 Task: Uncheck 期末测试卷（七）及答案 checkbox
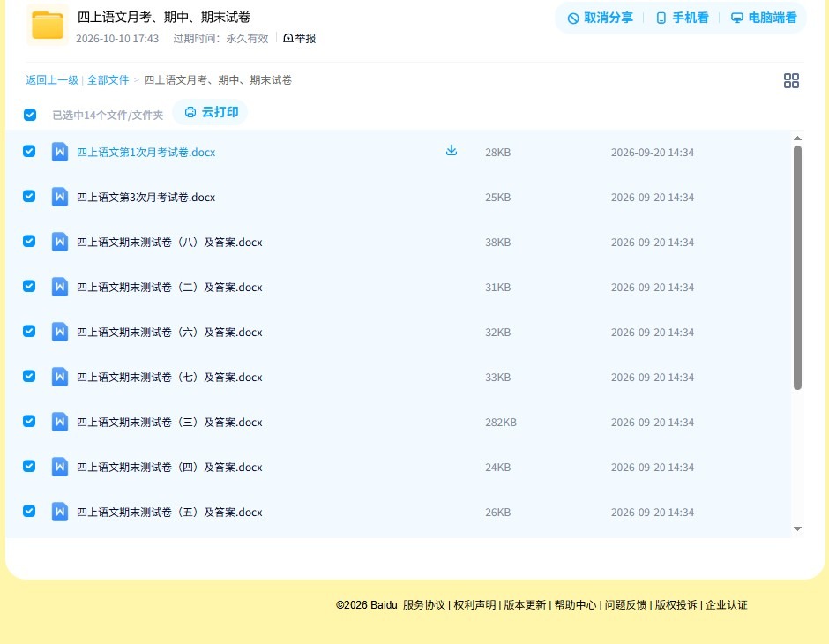[29, 376]
